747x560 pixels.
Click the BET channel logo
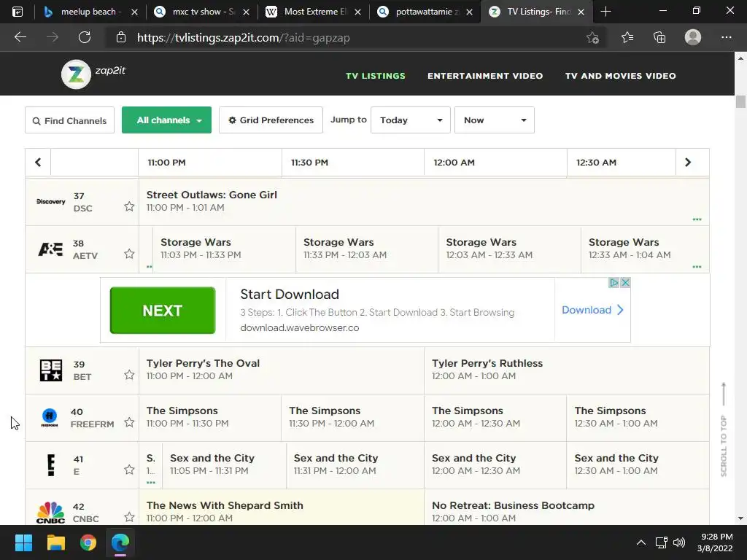50,370
